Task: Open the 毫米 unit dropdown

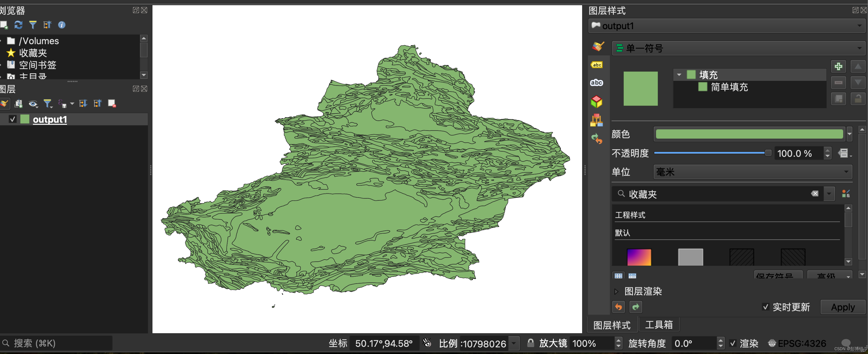Action: click(752, 172)
